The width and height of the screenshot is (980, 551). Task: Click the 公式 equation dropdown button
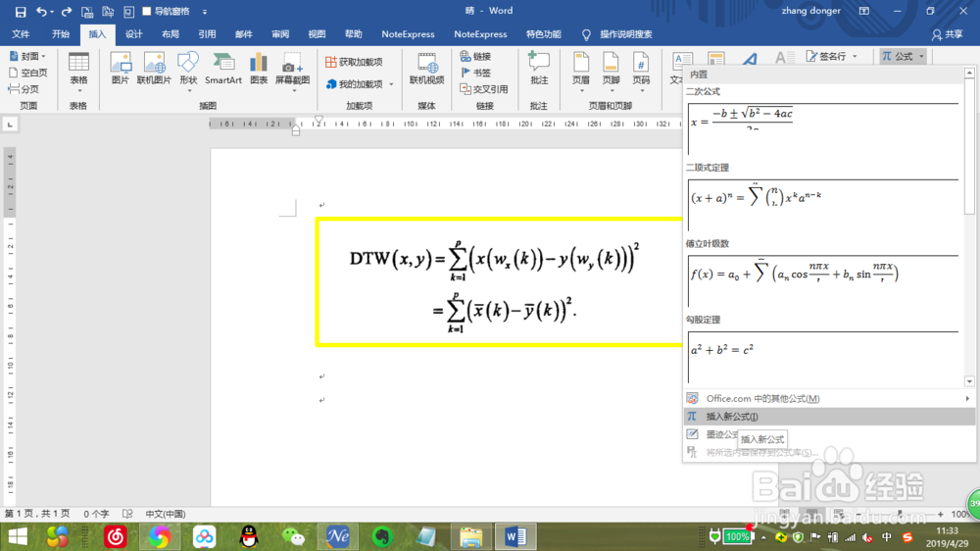903,56
